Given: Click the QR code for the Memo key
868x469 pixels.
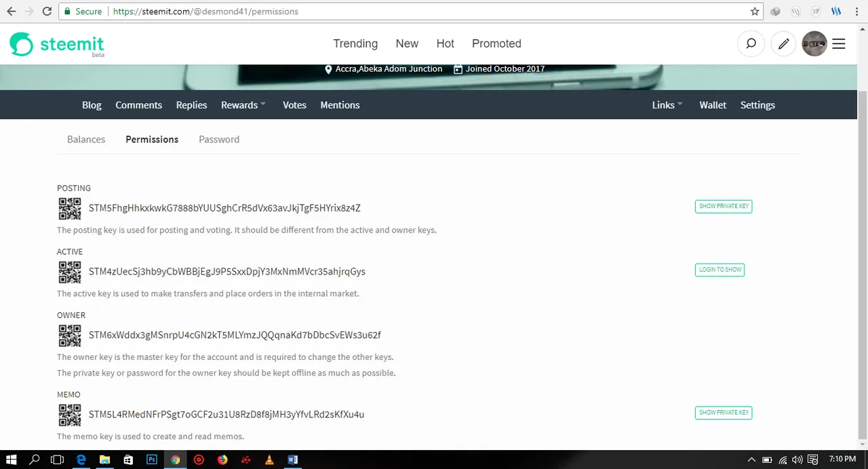Looking at the screenshot, I should point(70,415).
